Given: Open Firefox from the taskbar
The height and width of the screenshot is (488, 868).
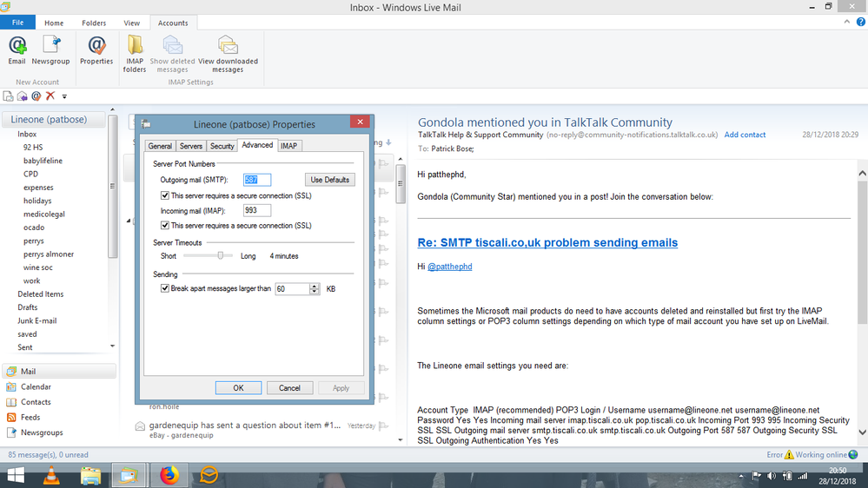Looking at the screenshot, I should pyautogui.click(x=169, y=475).
